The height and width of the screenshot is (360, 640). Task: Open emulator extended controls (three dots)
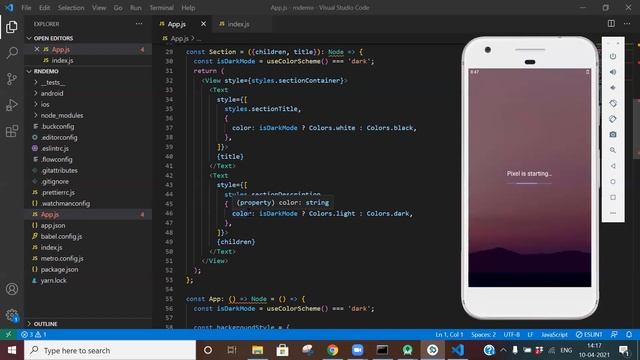coord(613,213)
